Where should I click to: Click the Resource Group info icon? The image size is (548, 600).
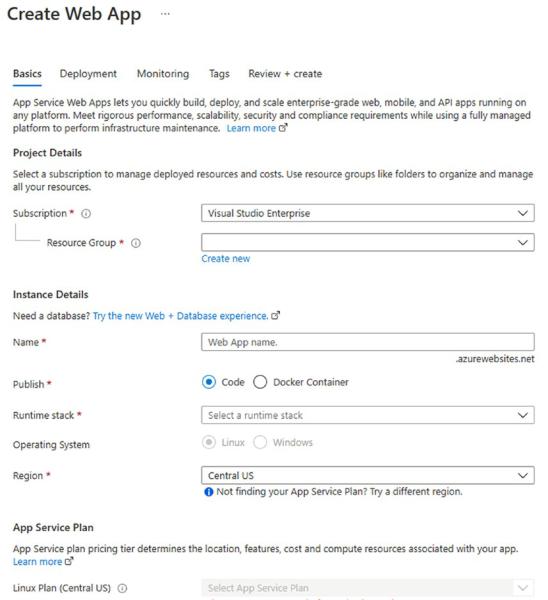coord(136,243)
